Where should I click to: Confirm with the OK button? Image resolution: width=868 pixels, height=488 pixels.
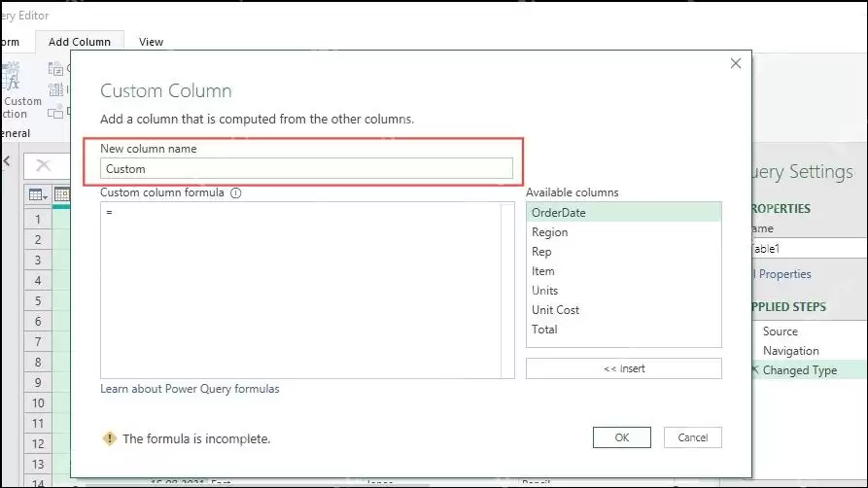pyautogui.click(x=622, y=437)
